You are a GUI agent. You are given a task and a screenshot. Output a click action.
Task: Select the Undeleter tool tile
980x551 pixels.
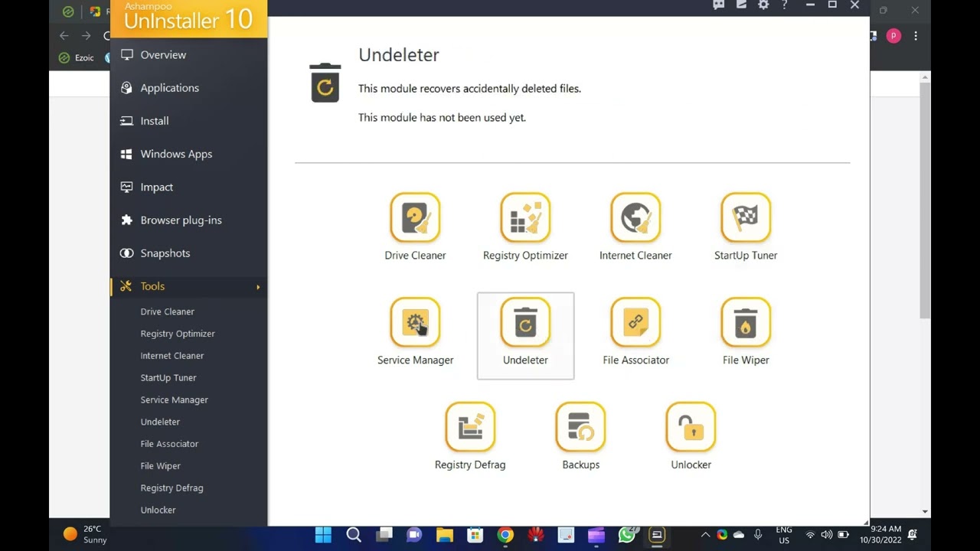click(525, 336)
